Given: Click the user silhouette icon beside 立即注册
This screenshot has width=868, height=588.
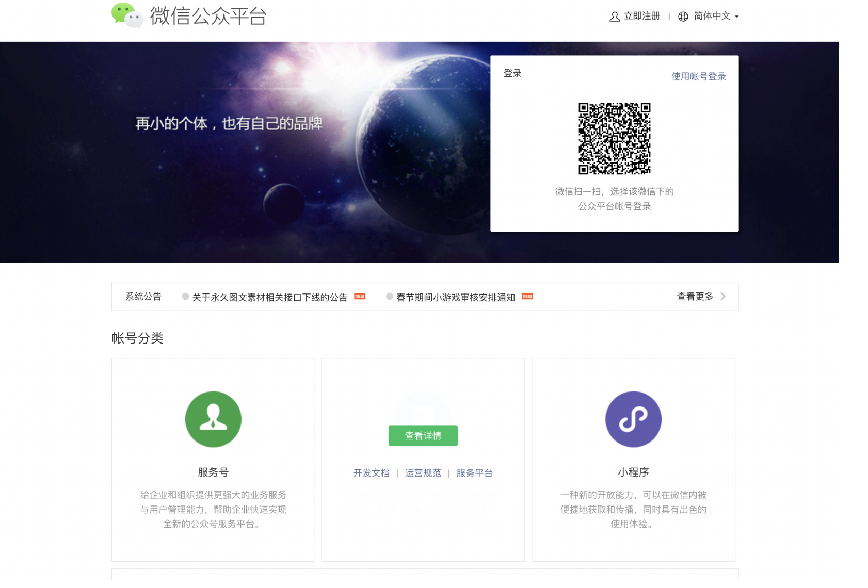Looking at the screenshot, I should coord(614,17).
